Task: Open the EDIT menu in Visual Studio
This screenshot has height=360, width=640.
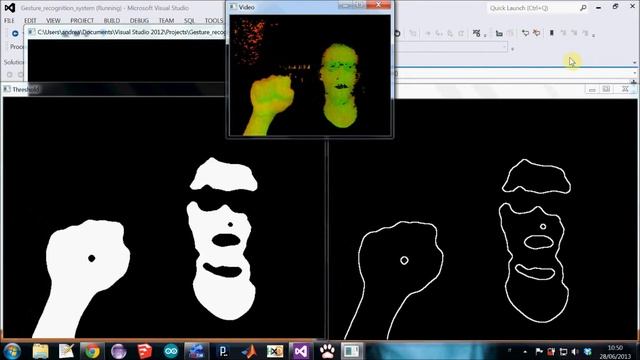Action: tap(30, 20)
